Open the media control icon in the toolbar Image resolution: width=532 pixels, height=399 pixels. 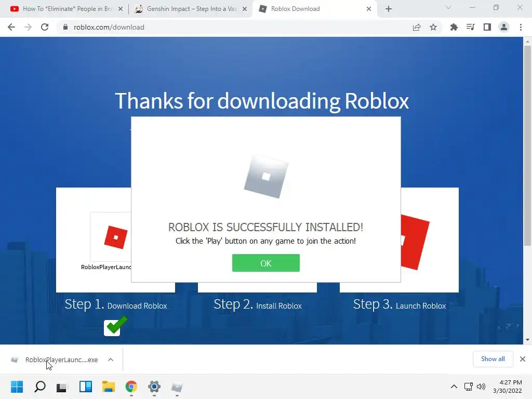pos(470,27)
